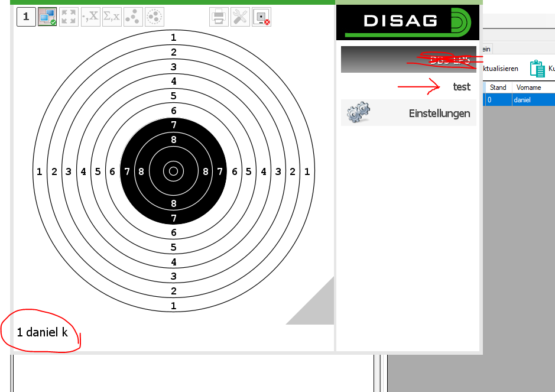Screen dimensions: 555x392
Task: Click the fullscreen expand arrows icon
Action: pyautogui.click(x=69, y=17)
